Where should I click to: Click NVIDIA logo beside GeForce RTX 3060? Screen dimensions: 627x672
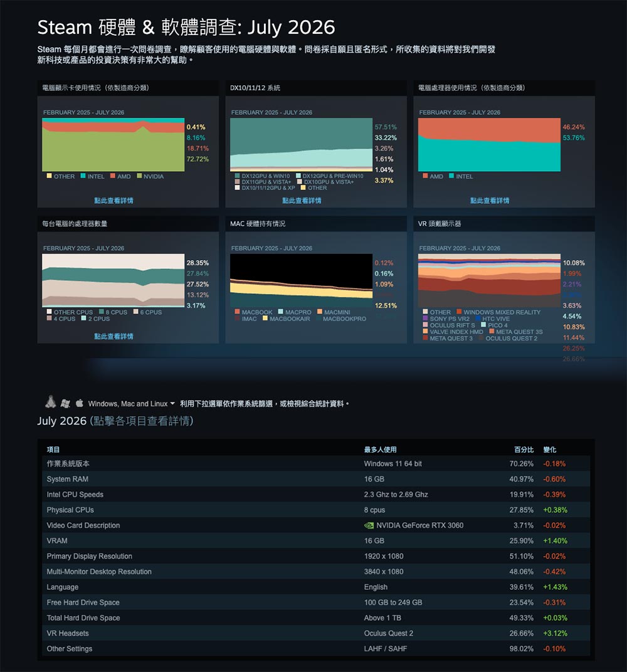(369, 525)
